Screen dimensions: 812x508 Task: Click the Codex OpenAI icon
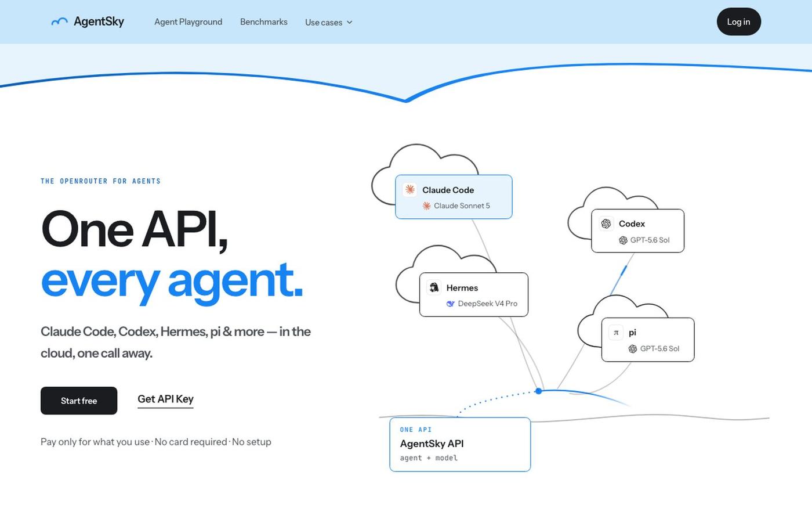click(606, 224)
